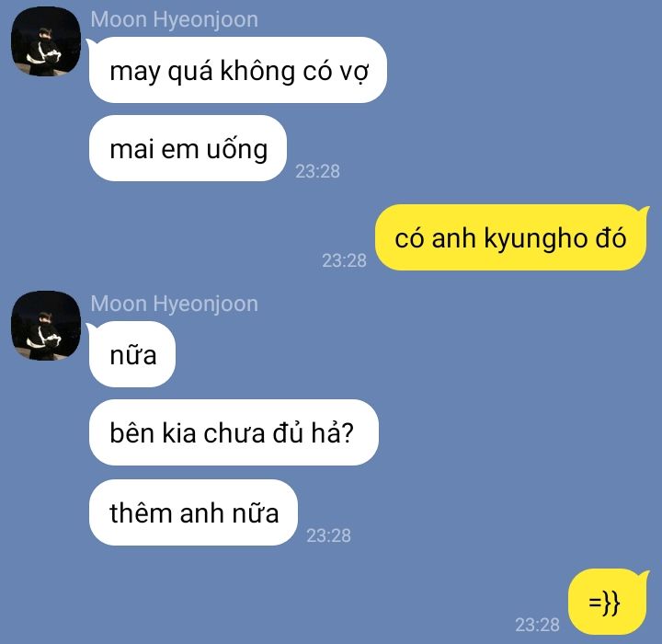Tap timestamp beside 'thêm anh nữa'
Viewport: 662px width, 644px height.
point(328,535)
